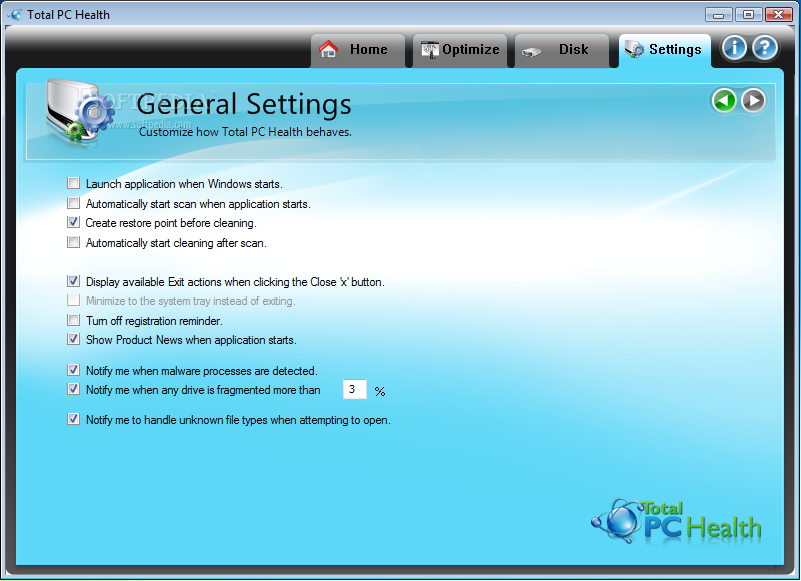
Task: Enable Automatically start cleaning after scan
Action: click(x=74, y=242)
